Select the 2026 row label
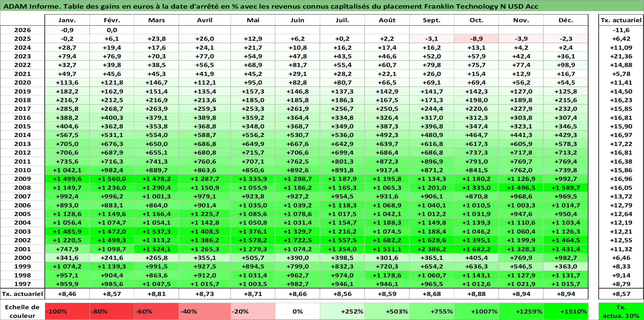This screenshot has height=320, width=644. tap(23, 30)
